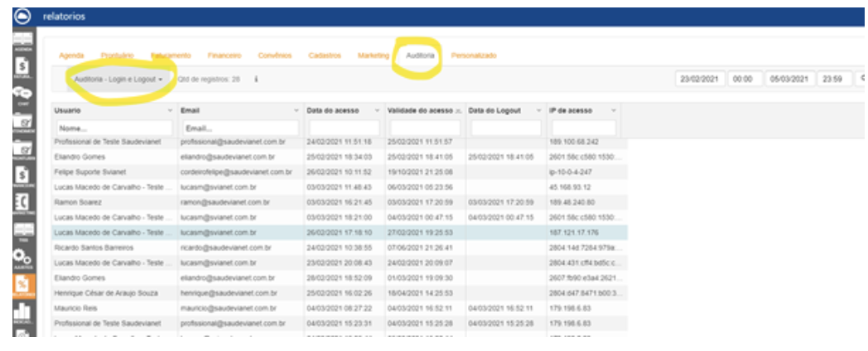Sort by the Usuario column header
The height and width of the screenshot is (351, 868).
68,111
